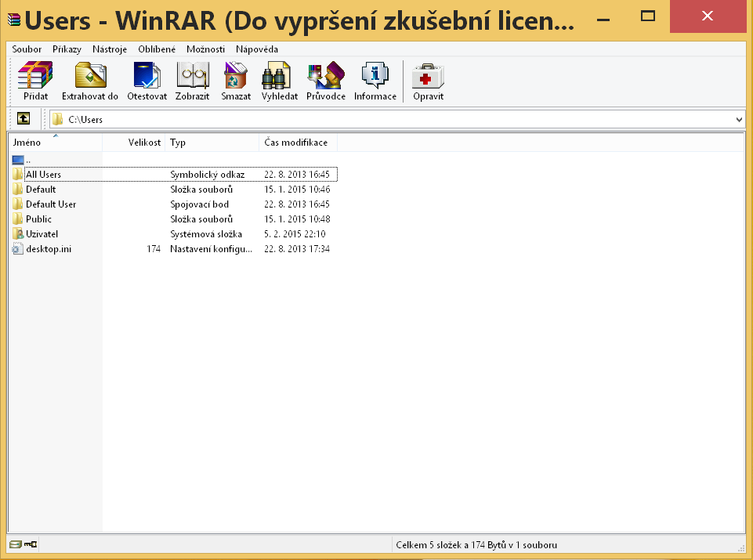Open the Příkazy menu
This screenshot has width=753, height=560.
pos(67,49)
